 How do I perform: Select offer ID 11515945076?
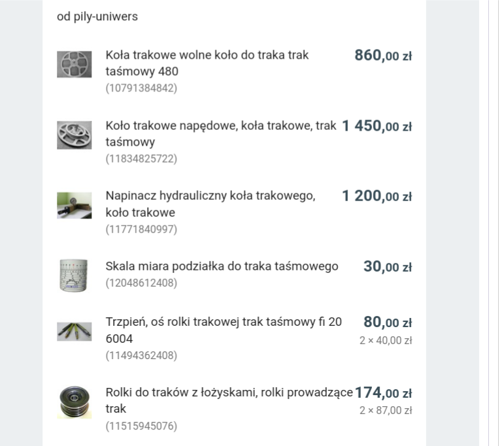coord(141,426)
